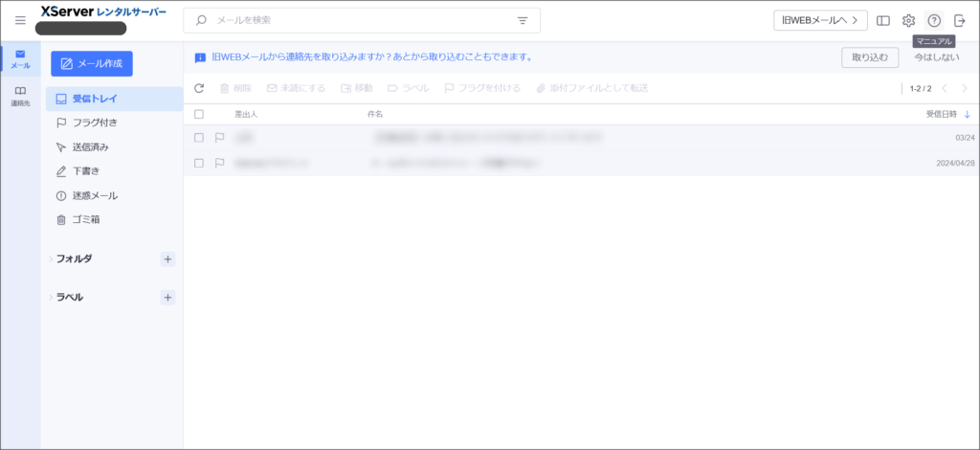The height and width of the screenshot is (450, 980).
Task: Toggle the layout panel icon
Action: (883, 21)
